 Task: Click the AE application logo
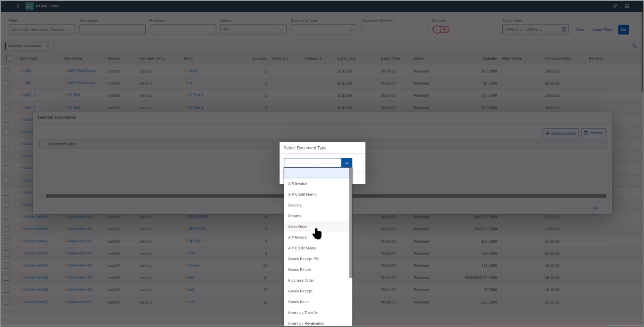click(30, 6)
